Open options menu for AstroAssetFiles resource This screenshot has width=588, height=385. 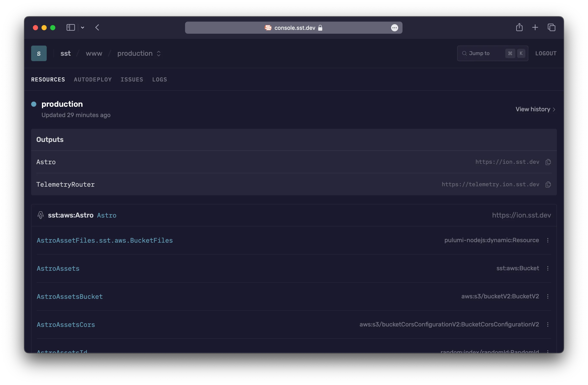548,240
